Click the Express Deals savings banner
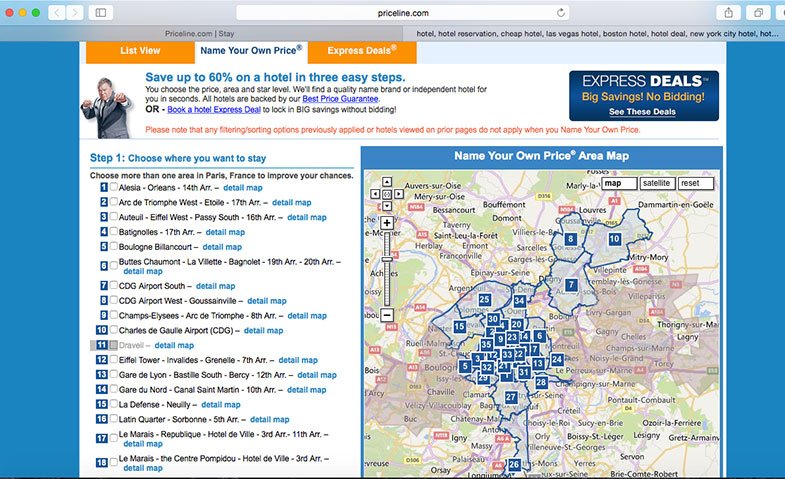This screenshot has width=785, height=479. pos(643,95)
